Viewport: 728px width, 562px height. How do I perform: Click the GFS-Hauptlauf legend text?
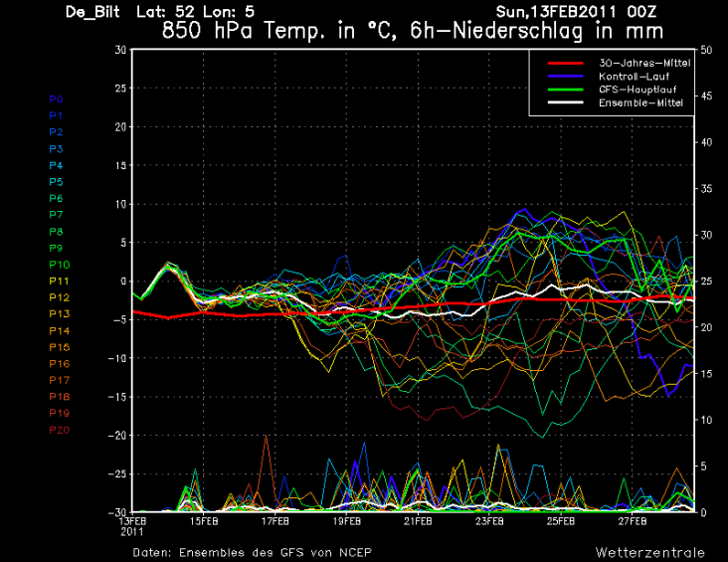[x=637, y=90]
